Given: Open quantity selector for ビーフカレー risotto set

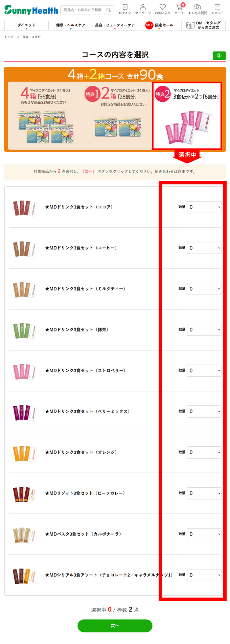Looking at the screenshot, I should point(204,493).
